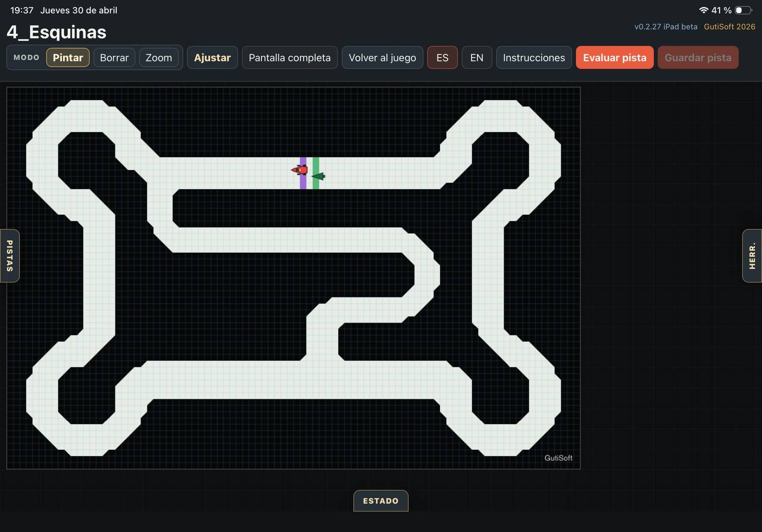
Task: Select the green race car
Action: (318, 176)
